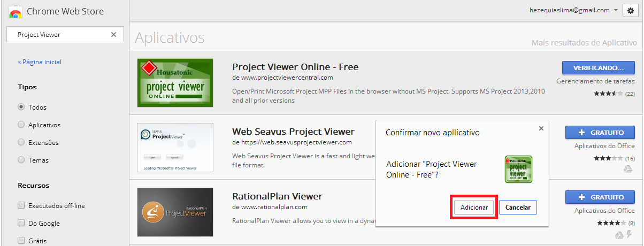Viewport: 644px width, 246px height.
Task: Go to « Página inicial link
Action: click(40, 62)
